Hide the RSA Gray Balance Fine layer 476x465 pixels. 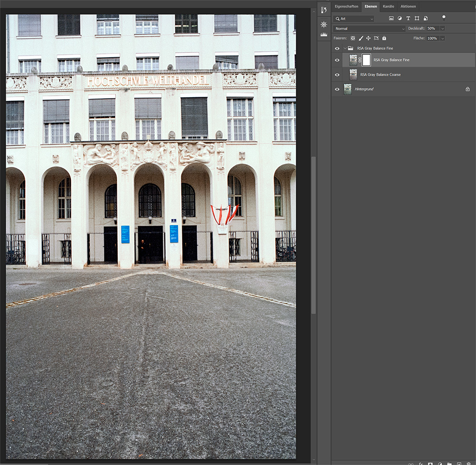pos(337,60)
